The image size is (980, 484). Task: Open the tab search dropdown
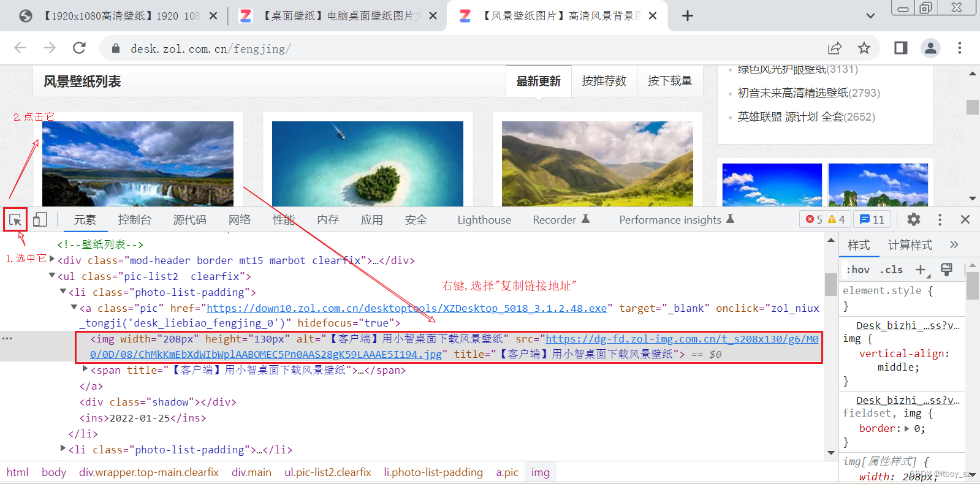871,16
